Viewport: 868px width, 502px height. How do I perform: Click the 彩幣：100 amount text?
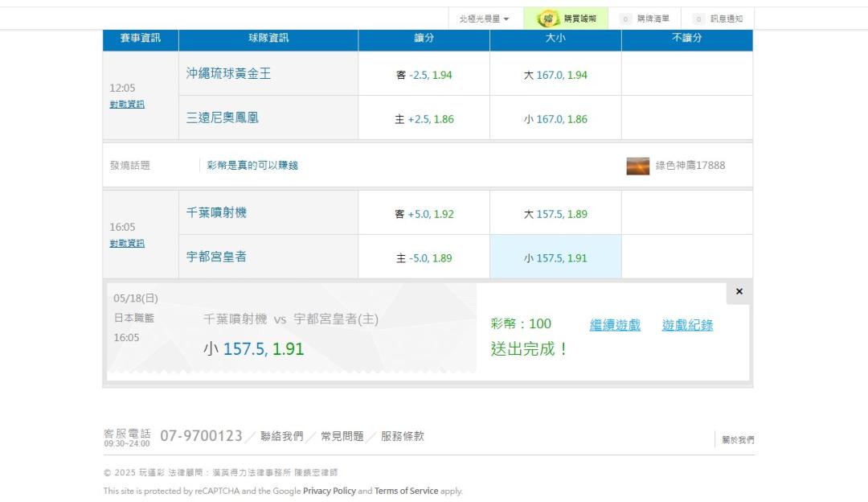coord(521,323)
